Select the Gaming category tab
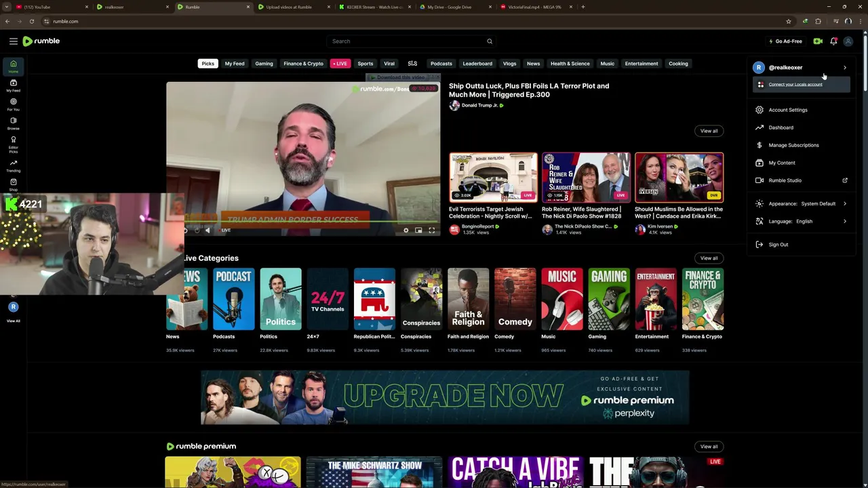The image size is (868, 488). [x=264, y=64]
